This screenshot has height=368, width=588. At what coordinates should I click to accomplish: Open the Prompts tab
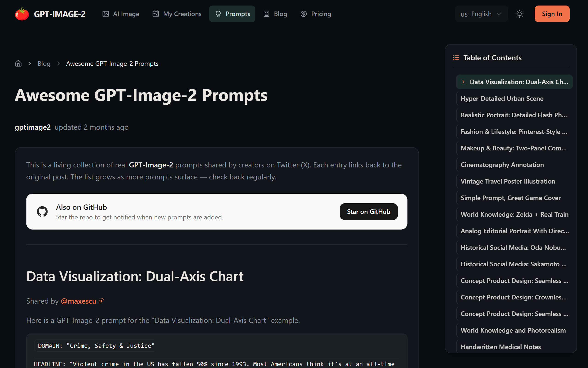tap(232, 14)
